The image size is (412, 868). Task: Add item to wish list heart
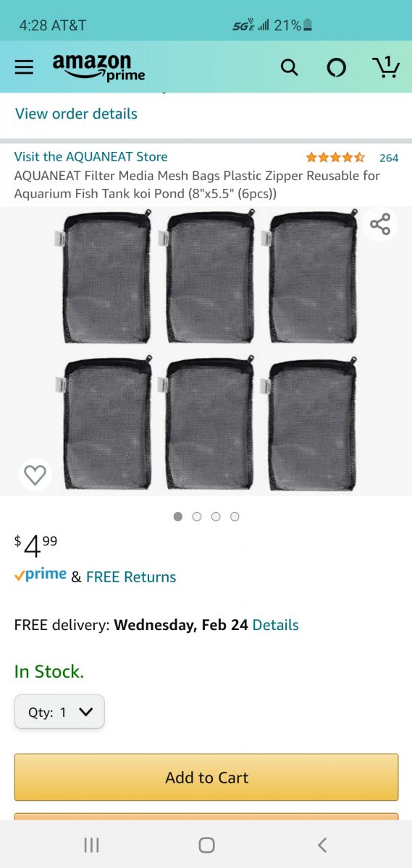pyautogui.click(x=35, y=475)
